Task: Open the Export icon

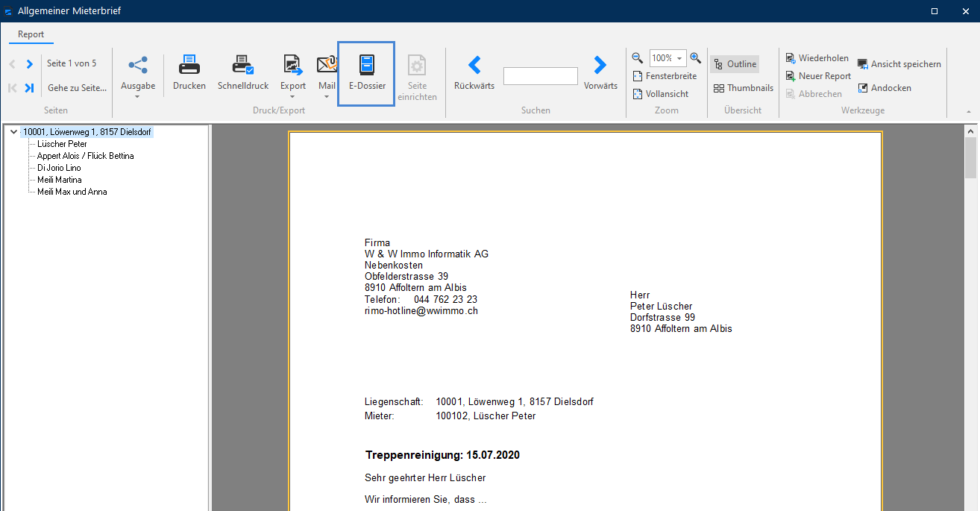Action: 293,66
